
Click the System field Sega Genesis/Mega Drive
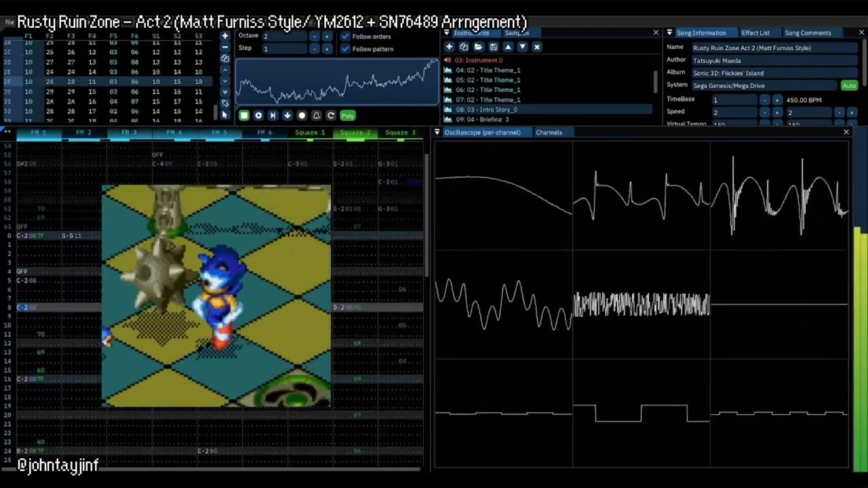click(x=764, y=86)
